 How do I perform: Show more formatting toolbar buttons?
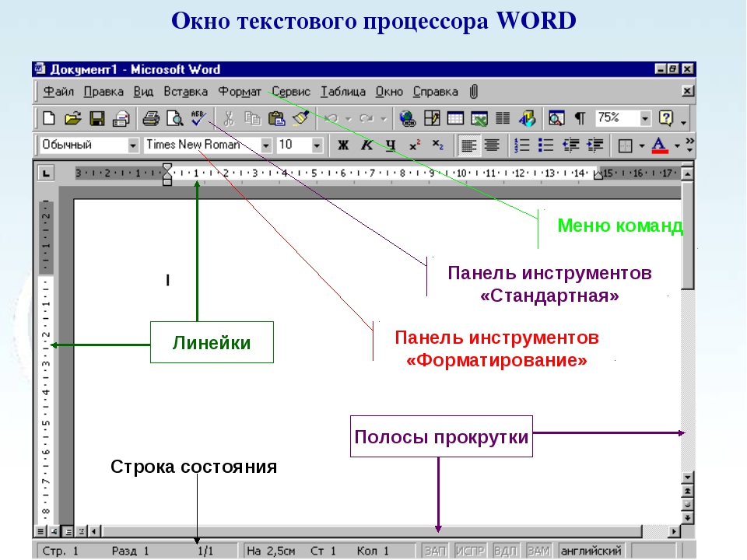click(x=689, y=145)
